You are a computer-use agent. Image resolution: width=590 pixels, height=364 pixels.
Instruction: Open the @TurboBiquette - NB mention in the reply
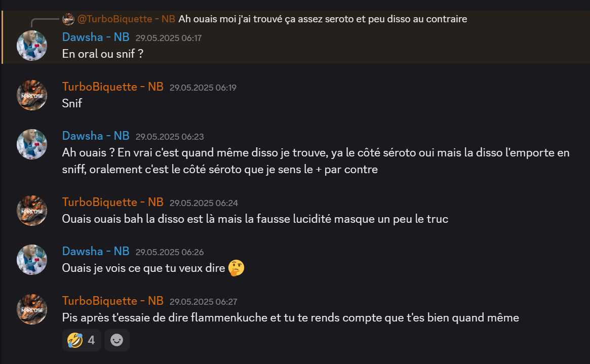click(x=126, y=19)
